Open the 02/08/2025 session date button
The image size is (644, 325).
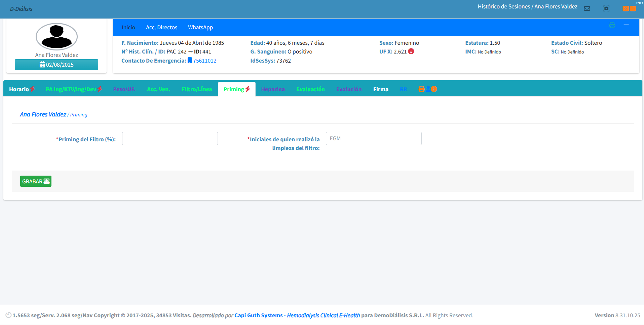click(x=56, y=65)
